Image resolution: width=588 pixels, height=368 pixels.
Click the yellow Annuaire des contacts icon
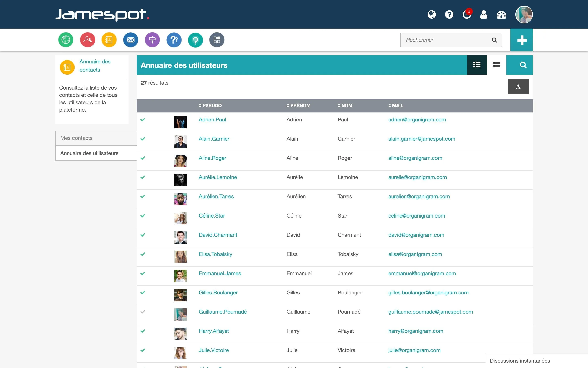(67, 67)
